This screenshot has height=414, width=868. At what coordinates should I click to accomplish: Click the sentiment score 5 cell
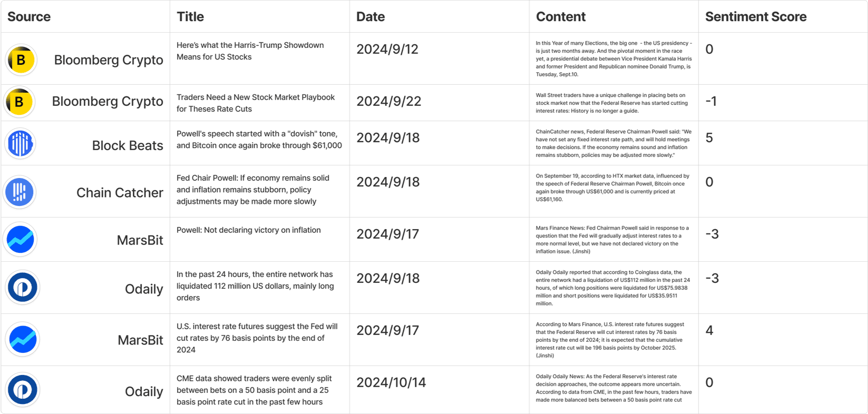[x=709, y=138]
